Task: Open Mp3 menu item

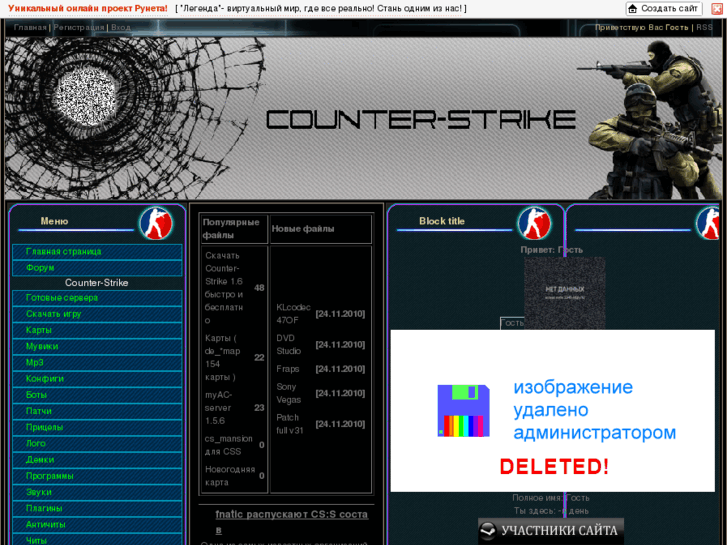Action: 97,363
